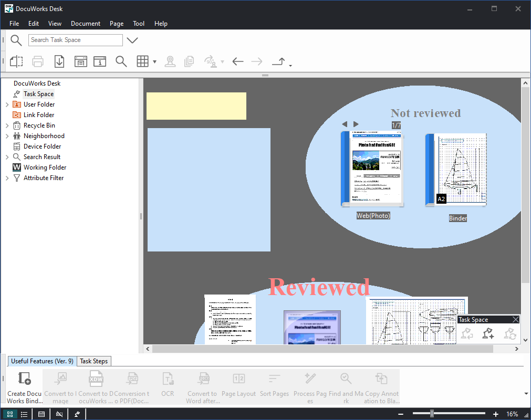Click the search magnifier beside Search Task Space
The height and width of the screenshot is (420, 531).
[16, 40]
